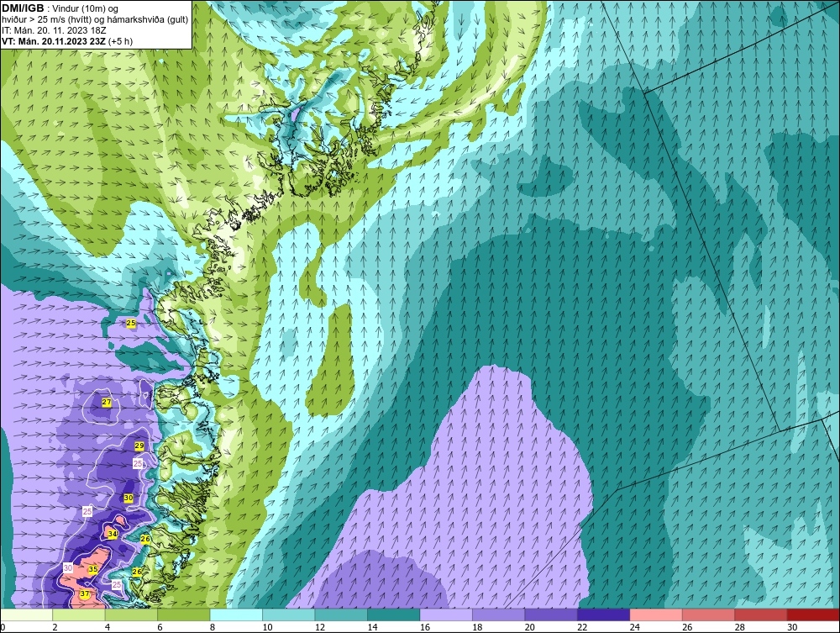The width and height of the screenshot is (840, 633).
Task: Click the legend tick label 2
Action: pyautogui.click(x=55, y=627)
